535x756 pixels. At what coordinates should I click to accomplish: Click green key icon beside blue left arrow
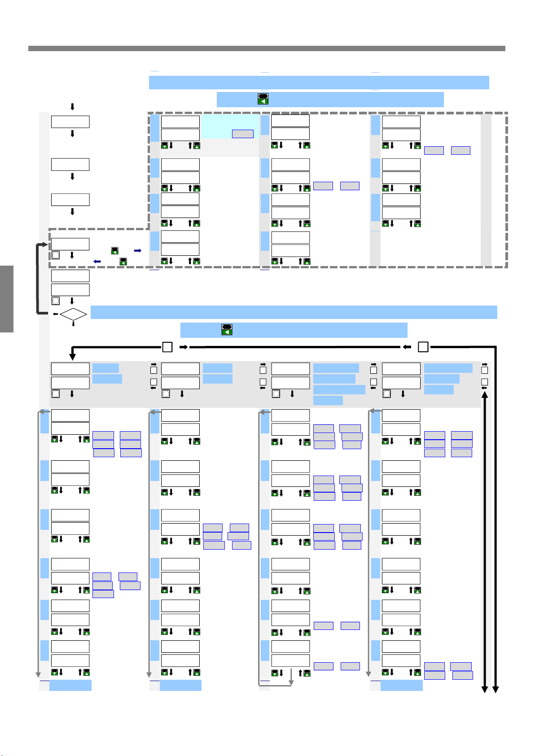(x=123, y=261)
